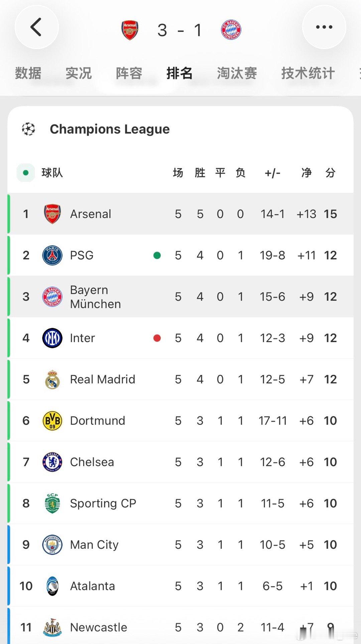361x644 pixels.
Task: Switch to the 数据 tab
Action: 28,73
